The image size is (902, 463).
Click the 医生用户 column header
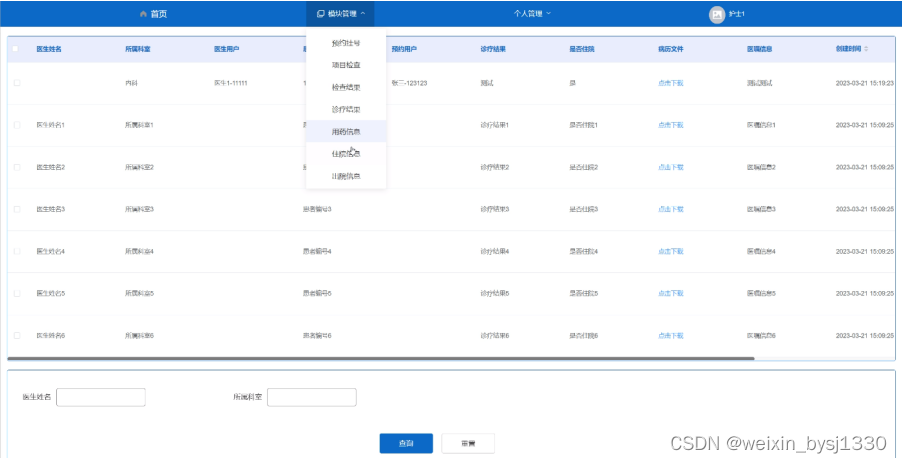coord(227,49)
